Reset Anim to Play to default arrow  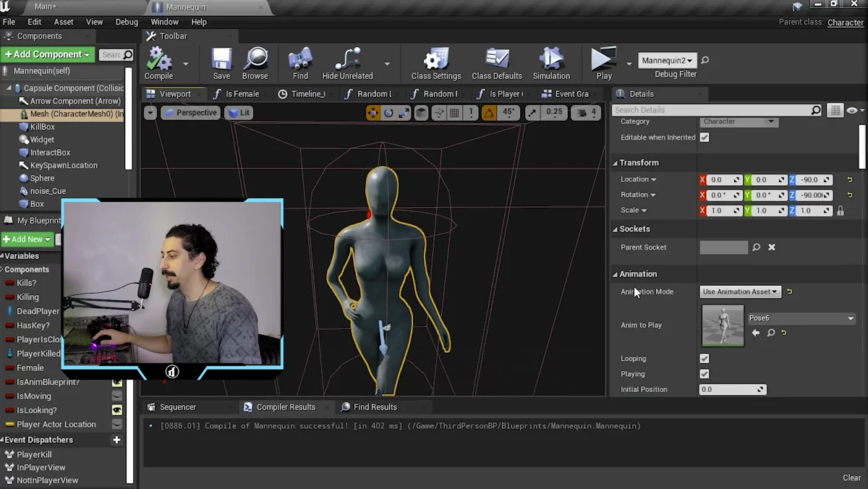[783, 333]
